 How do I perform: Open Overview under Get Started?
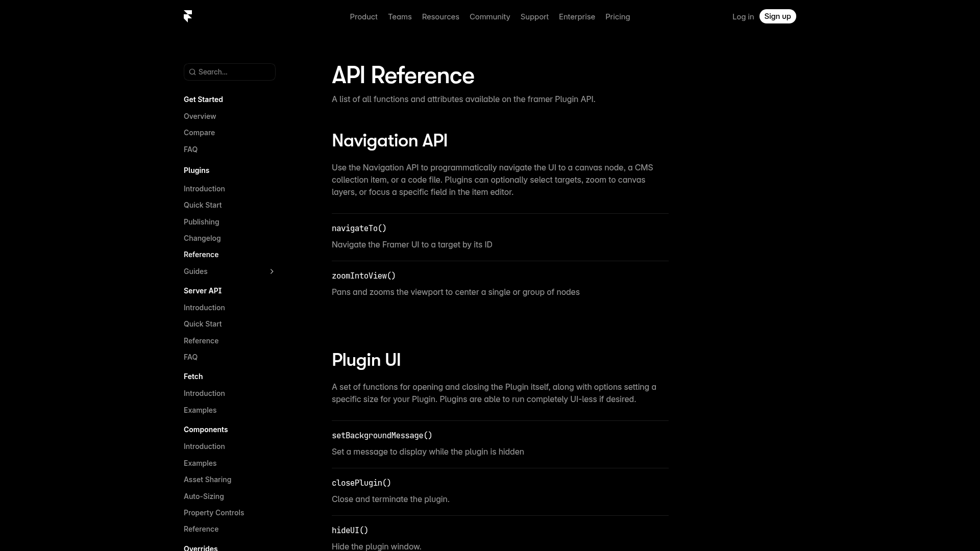click(200, 116)
